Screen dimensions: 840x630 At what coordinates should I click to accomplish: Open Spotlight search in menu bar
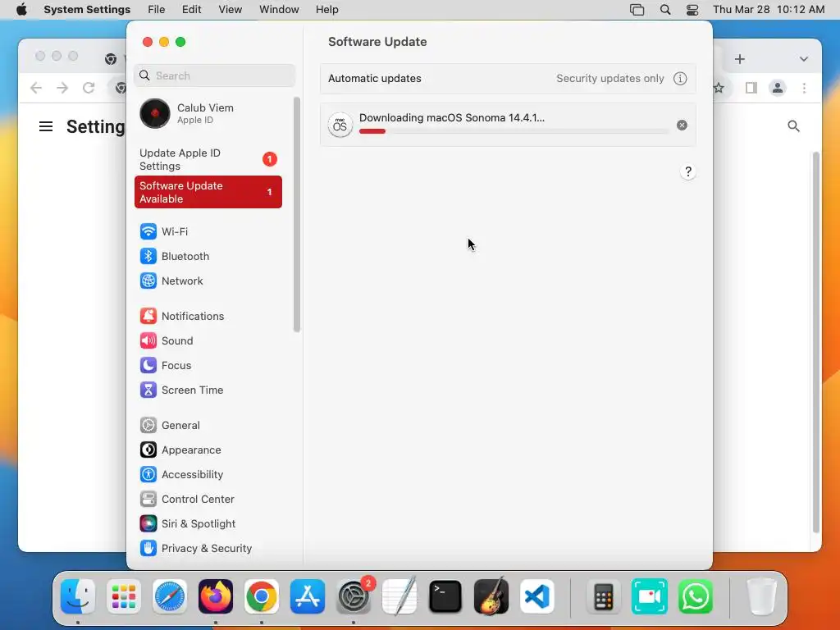(x=664, y=10)
